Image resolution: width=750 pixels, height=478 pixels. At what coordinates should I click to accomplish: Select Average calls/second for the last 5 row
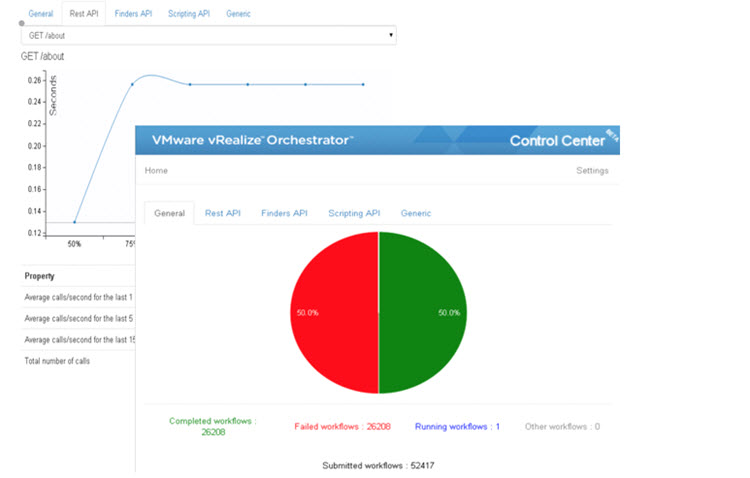78,318
